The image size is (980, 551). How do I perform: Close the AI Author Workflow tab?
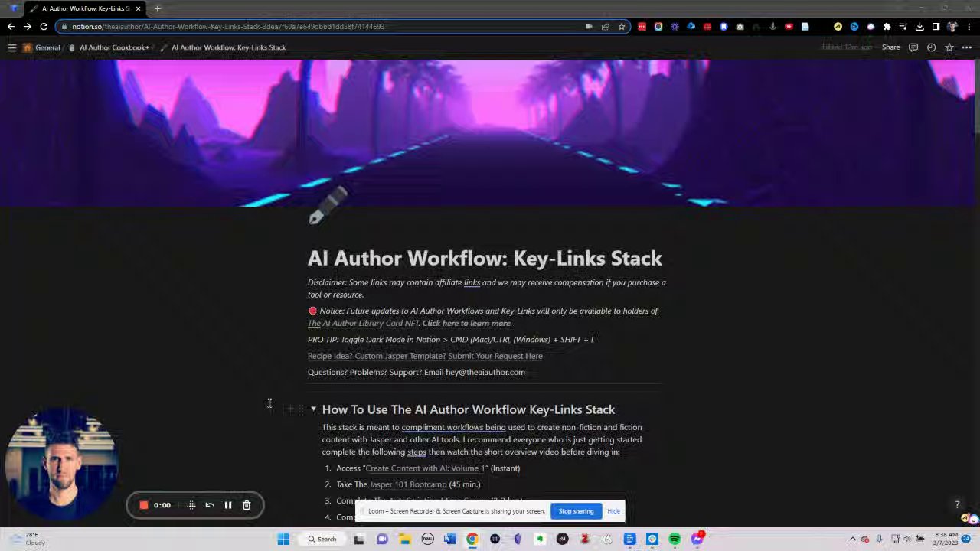point(138,8)
